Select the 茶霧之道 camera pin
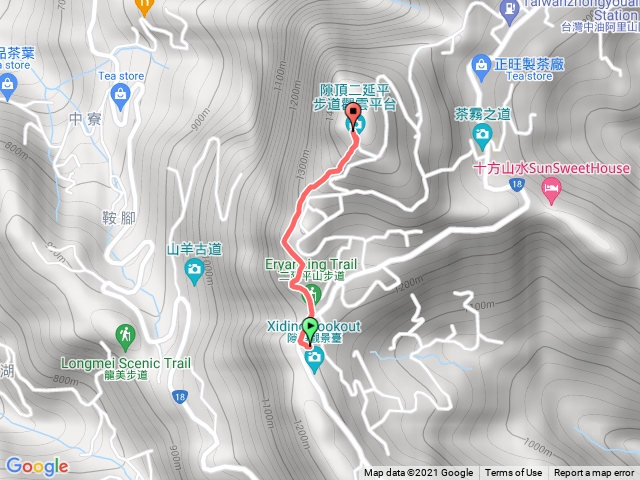This screenshot has height=480, width=640. tap(482, 137)
